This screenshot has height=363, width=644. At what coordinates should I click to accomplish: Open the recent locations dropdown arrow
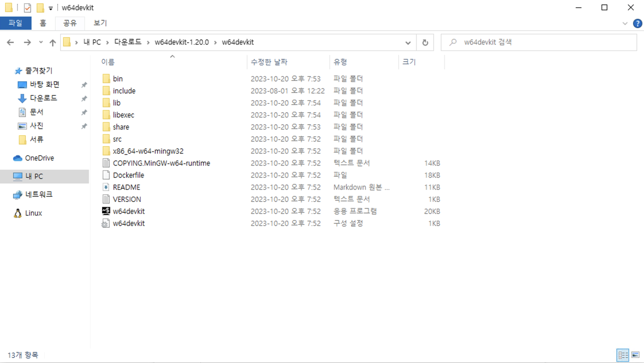coord(41,42)
